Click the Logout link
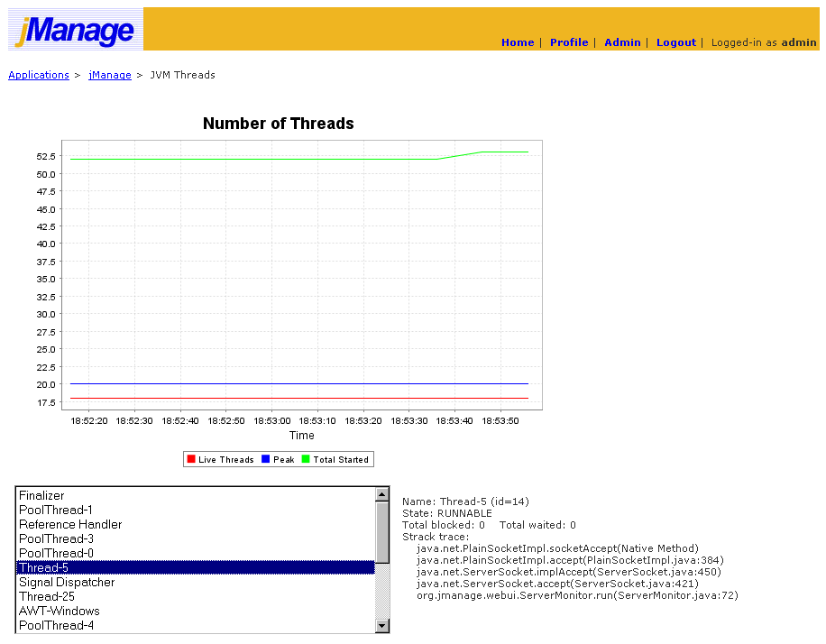Screen dimensions: 826x644 click(676, 42)
